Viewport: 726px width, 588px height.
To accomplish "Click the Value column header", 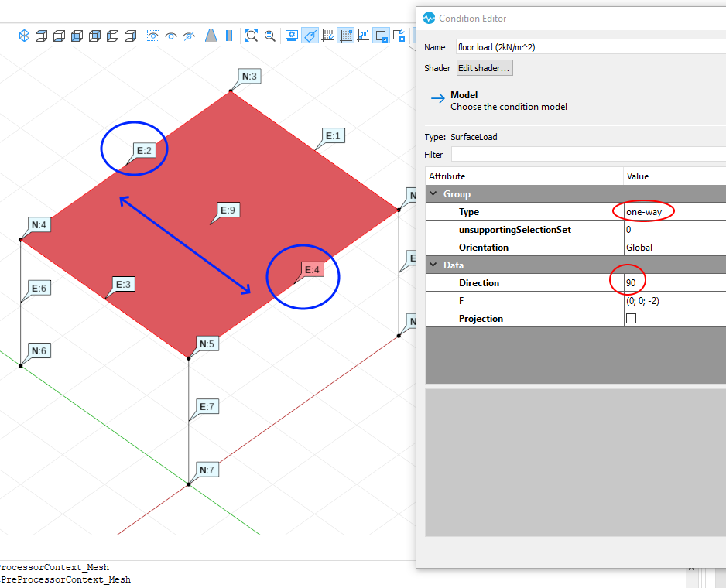I will [x=675, y=176].
